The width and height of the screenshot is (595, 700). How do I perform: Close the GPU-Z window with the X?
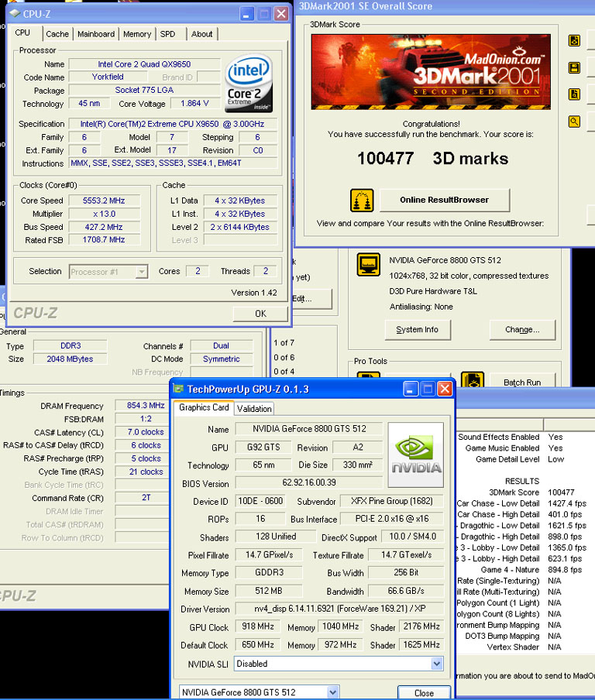click(x=445, y=389)
